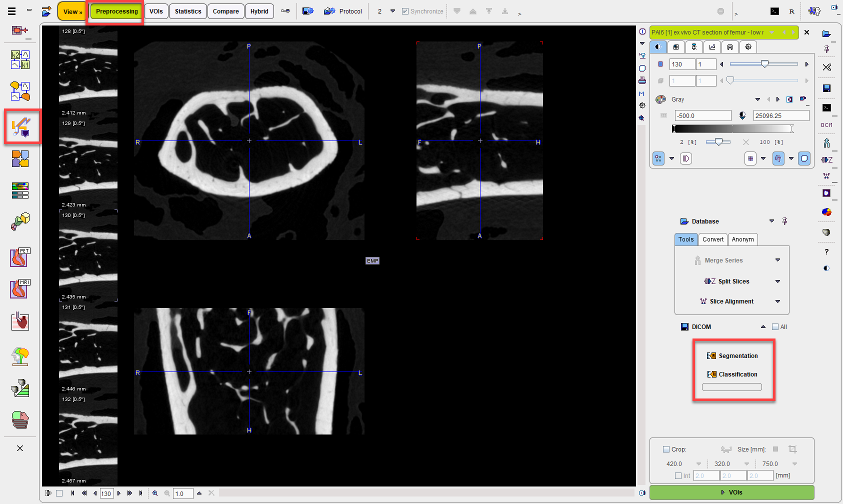Enable the All checkbox next to DICOM
Screen dimensions: 843x504
pos(775,327)
